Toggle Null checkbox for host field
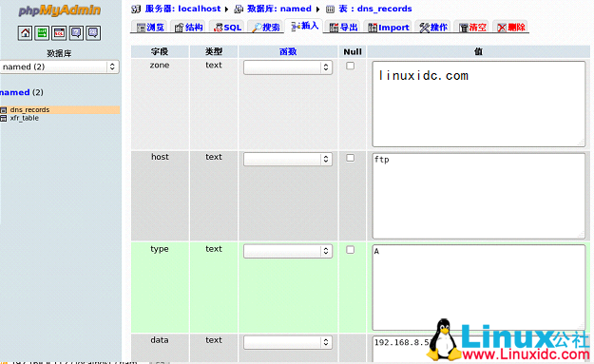The image size is (594, 364). coord(351,158)
